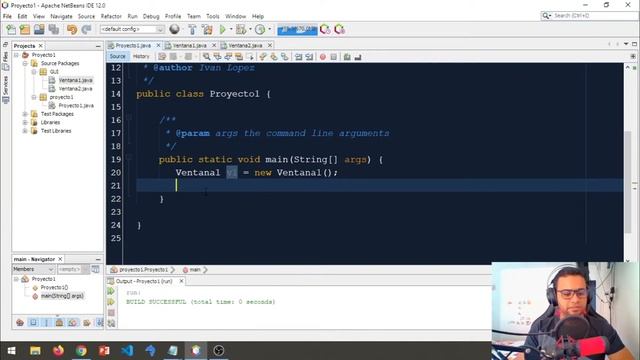Select the History view button
This screenshot has width=640, height=360.
(141, 56)
